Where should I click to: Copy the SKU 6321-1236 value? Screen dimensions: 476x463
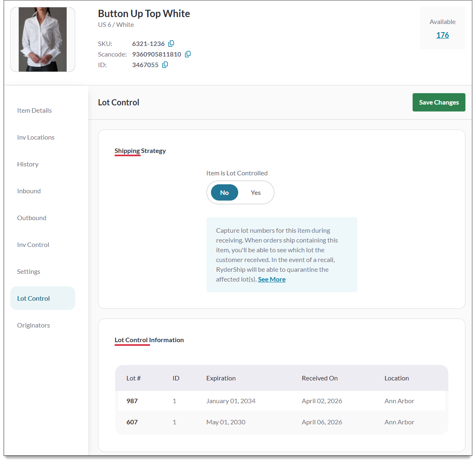point(171,44)
